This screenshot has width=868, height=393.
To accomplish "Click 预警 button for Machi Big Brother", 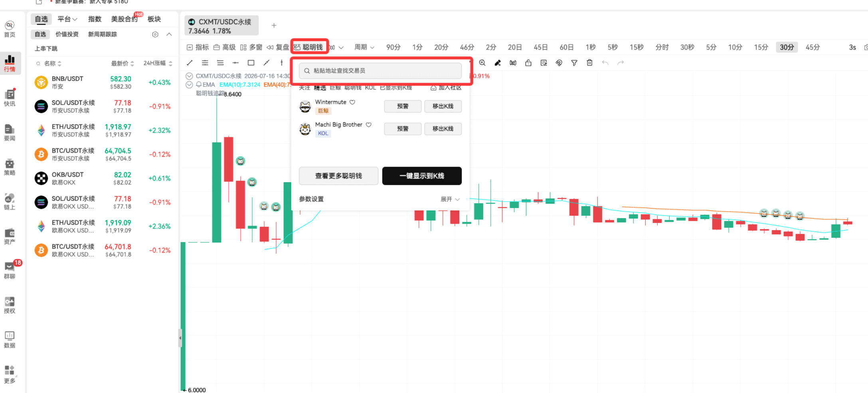I will tap(403, 129).
